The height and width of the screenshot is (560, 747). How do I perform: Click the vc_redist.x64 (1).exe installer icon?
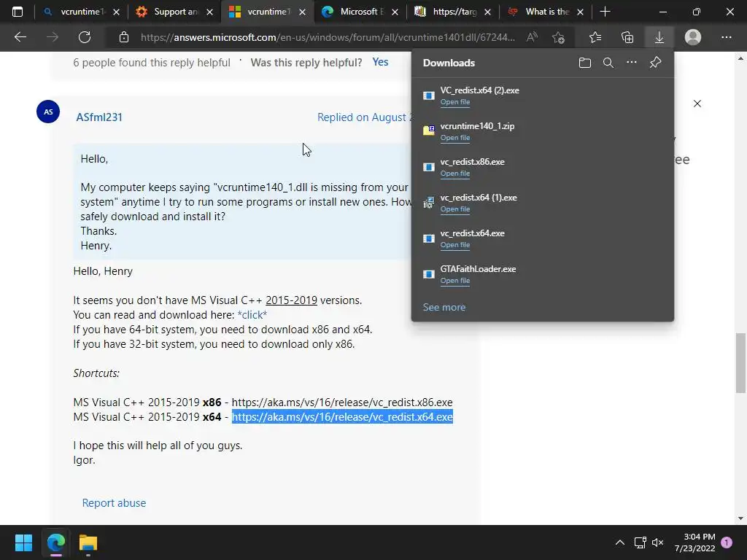pos(429,203)
